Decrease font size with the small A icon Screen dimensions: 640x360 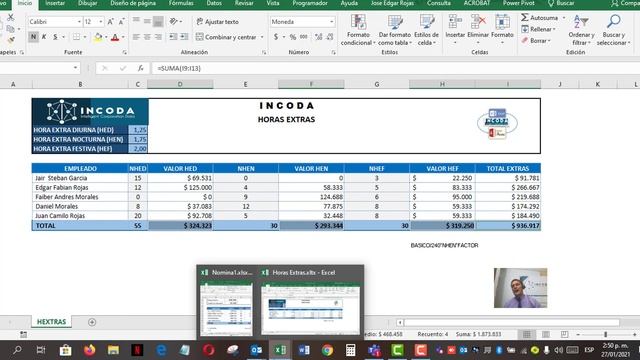[x=121, y=22]
